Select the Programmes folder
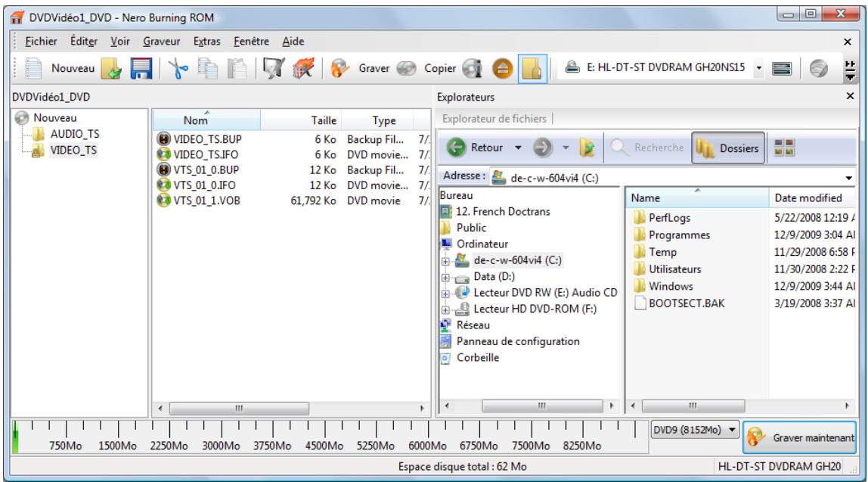This screenshot has height=482, width=868. click(679, 235)
